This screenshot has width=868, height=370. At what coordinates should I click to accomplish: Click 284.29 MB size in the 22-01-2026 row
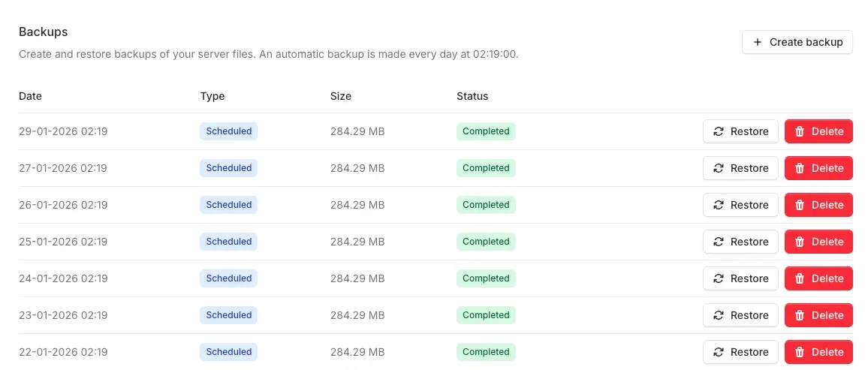pos(357,352)
